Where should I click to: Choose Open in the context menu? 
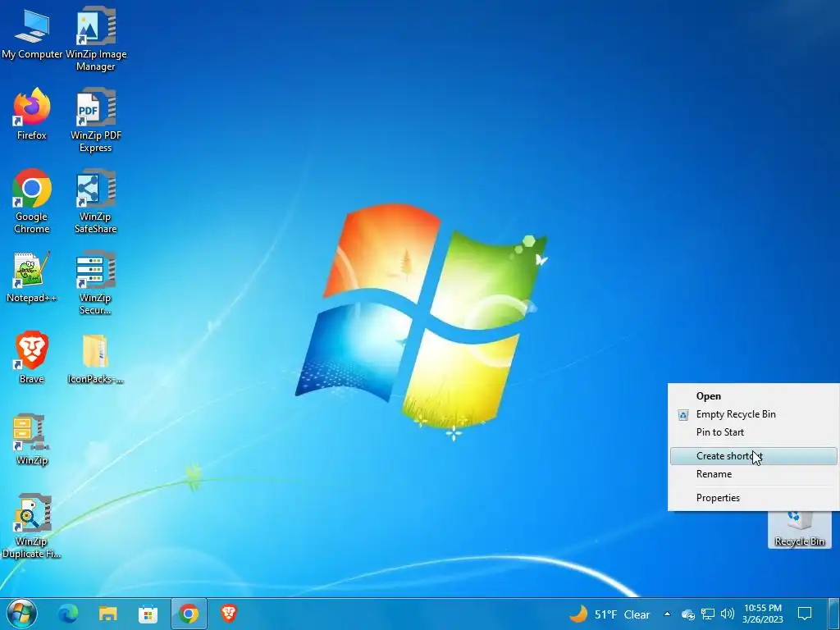753,396
